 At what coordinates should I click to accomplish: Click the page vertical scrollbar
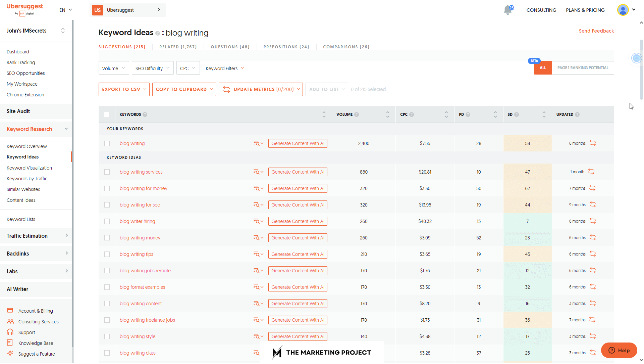pyautogui.click(x=641, y=70)
